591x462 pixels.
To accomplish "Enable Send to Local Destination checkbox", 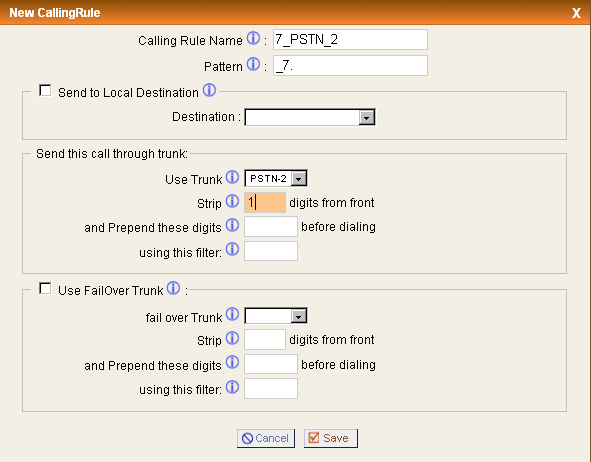I will coord(45,90).
